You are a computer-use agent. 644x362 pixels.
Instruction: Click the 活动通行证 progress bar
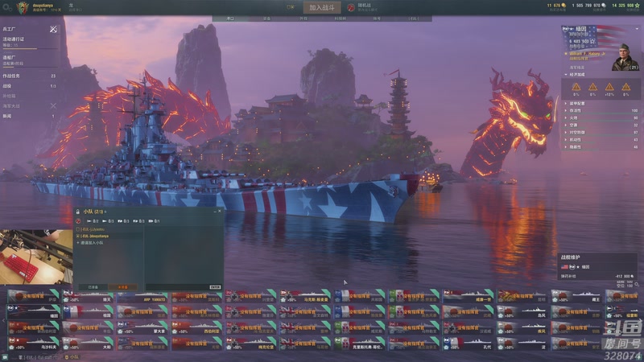coord(30,49)
